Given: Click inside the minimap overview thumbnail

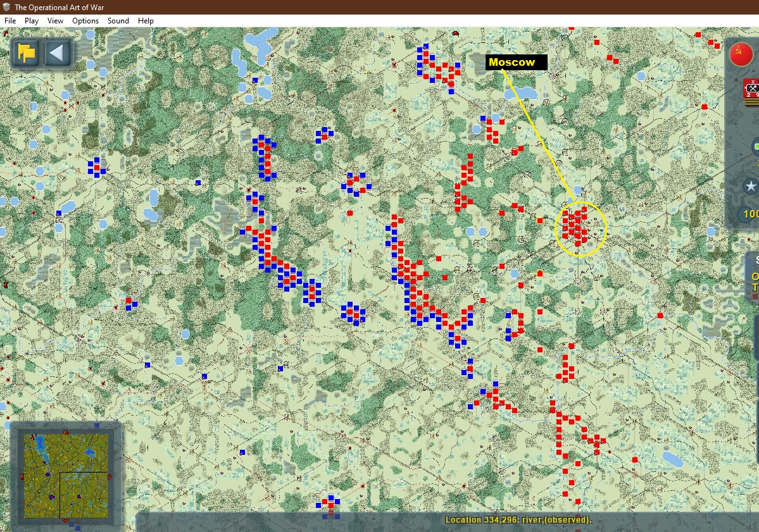Looking at the screenshot, I should tap(66, 476).
